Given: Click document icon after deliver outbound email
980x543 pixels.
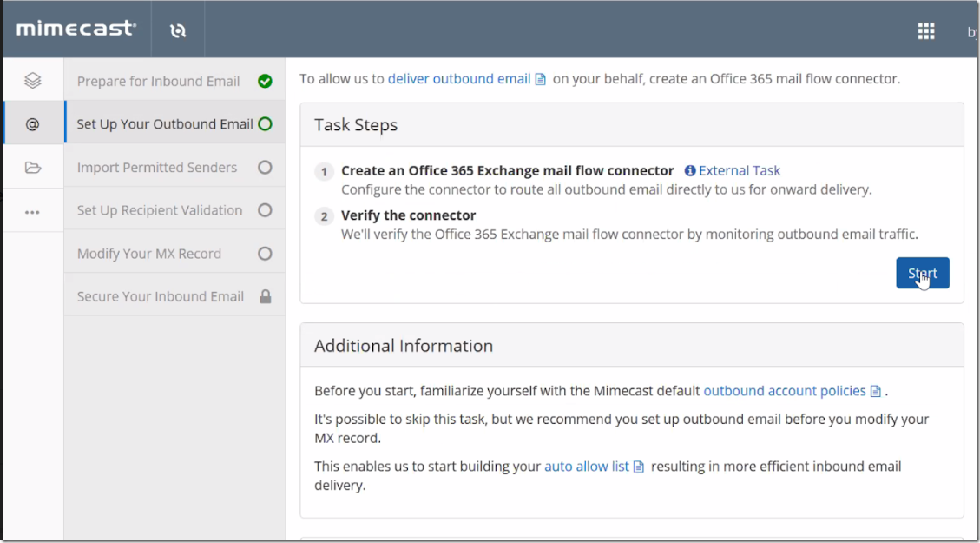Looking at the screenshot, I should pyautogui.click(x=540, y=79).
